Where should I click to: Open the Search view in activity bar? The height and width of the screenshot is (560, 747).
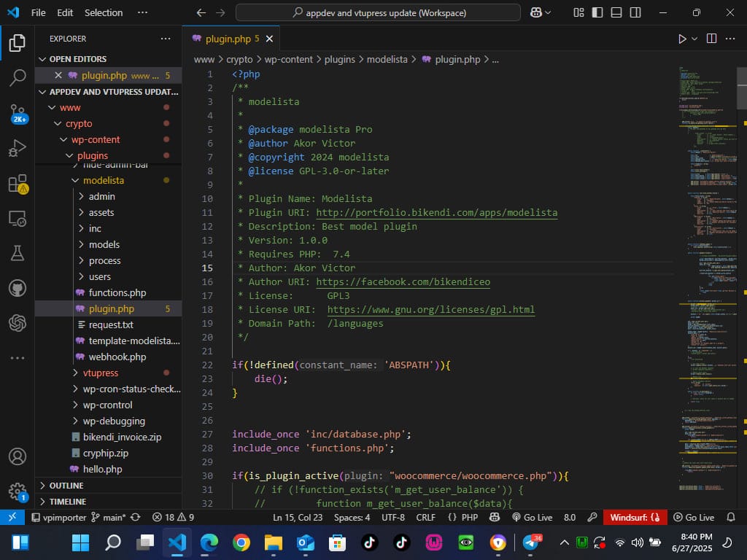tap(18, 78)
